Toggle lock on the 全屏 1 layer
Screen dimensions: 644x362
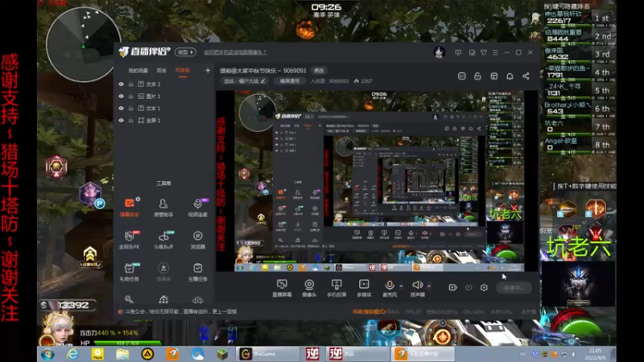coord(130,120)
